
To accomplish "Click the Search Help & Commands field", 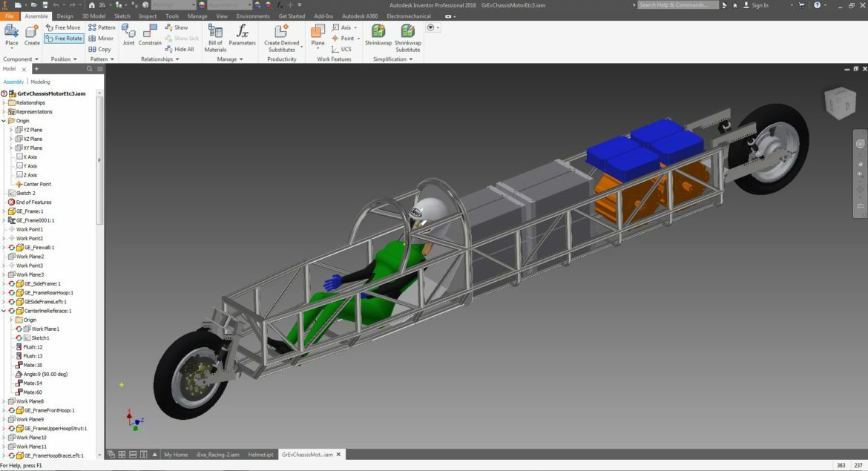I will [677, 5].
